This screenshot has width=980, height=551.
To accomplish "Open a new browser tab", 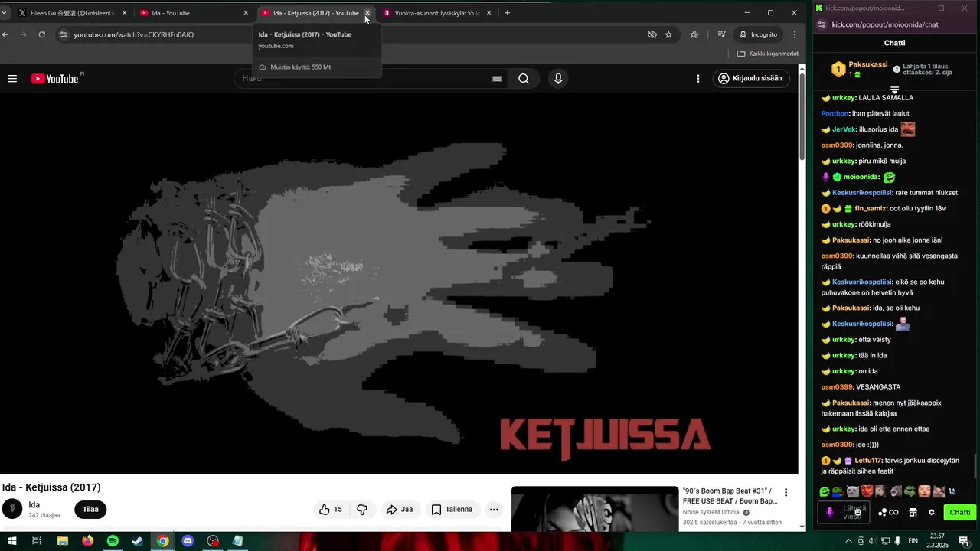I will point(507,13).
